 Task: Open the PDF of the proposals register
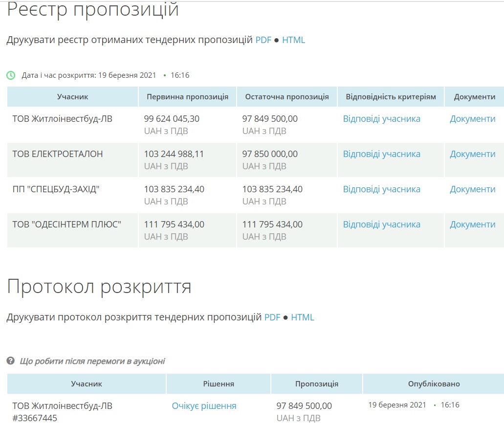[x=263, y=40]
